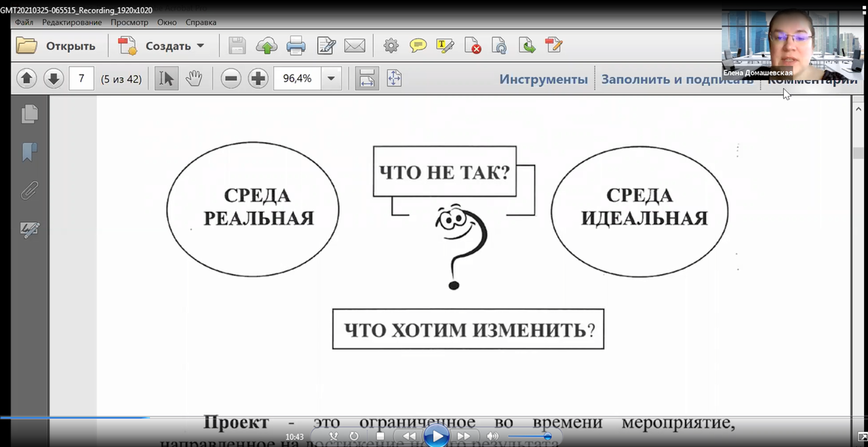Open the Окно menu
Viewport: 868px width, 447px height.
click(167, 22)
